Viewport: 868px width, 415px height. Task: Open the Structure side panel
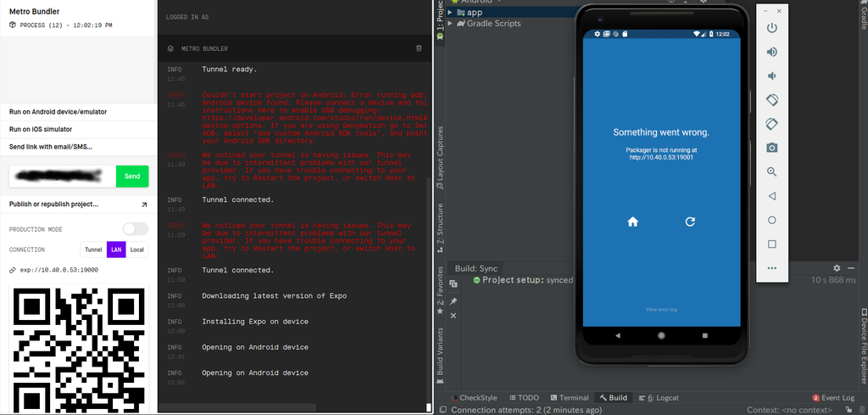point(440,227)
